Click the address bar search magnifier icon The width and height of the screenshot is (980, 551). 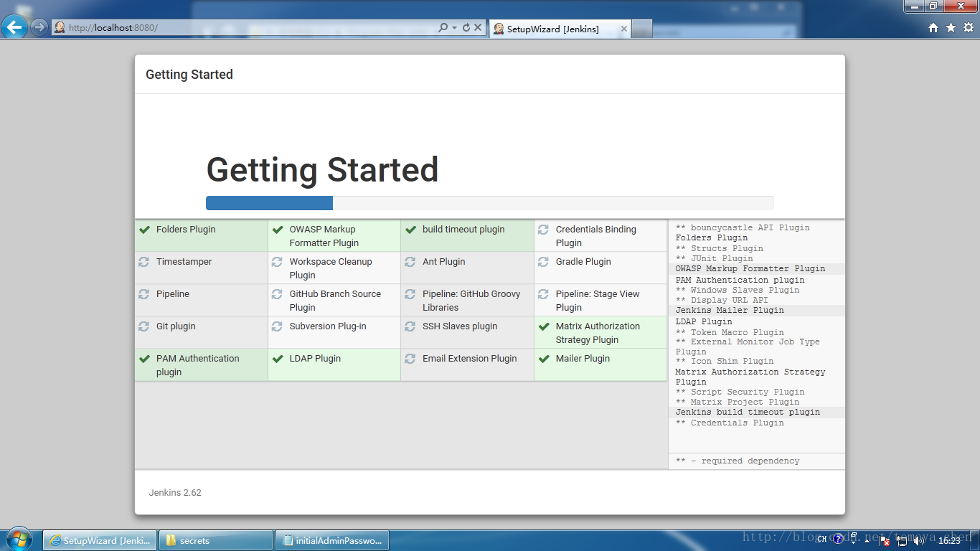(x=443, y=28)
